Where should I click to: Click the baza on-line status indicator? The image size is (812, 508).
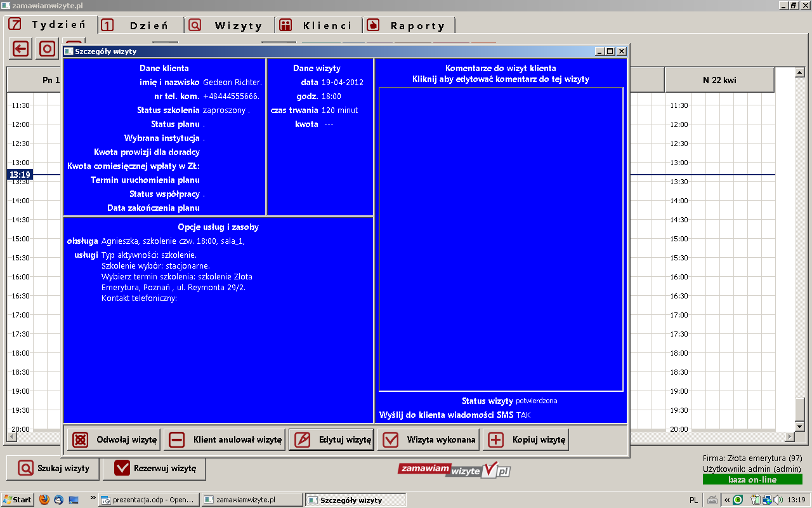point(752,479)
